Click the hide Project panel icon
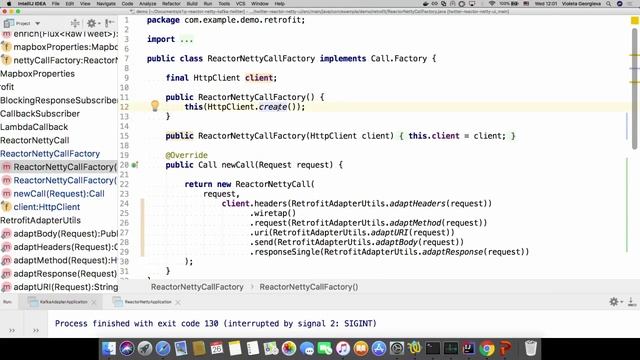640x360 pixels. [x=109, y=23]
